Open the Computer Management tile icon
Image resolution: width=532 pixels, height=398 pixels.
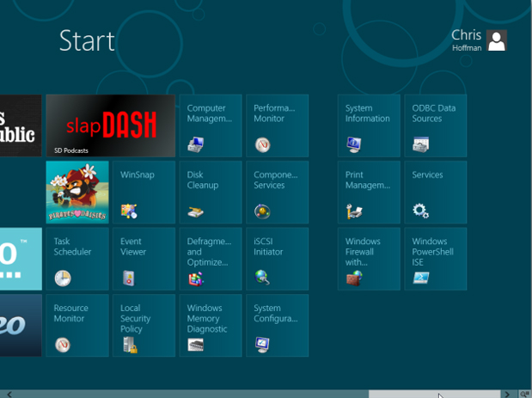196,145
